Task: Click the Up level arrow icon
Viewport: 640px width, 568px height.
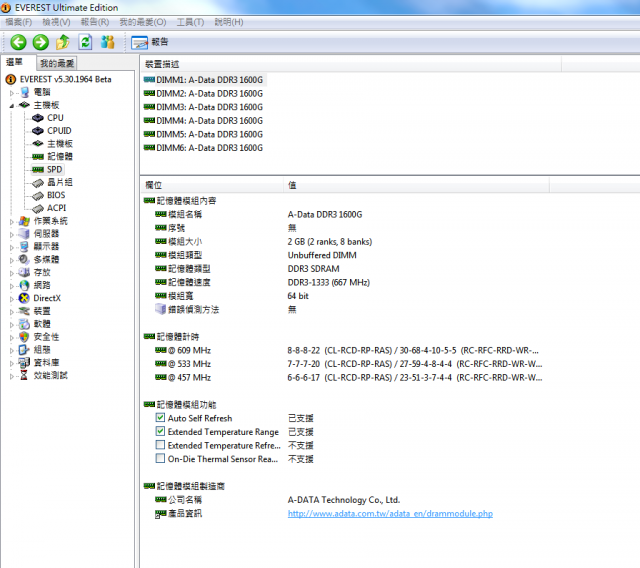Action: click(62, 42)
